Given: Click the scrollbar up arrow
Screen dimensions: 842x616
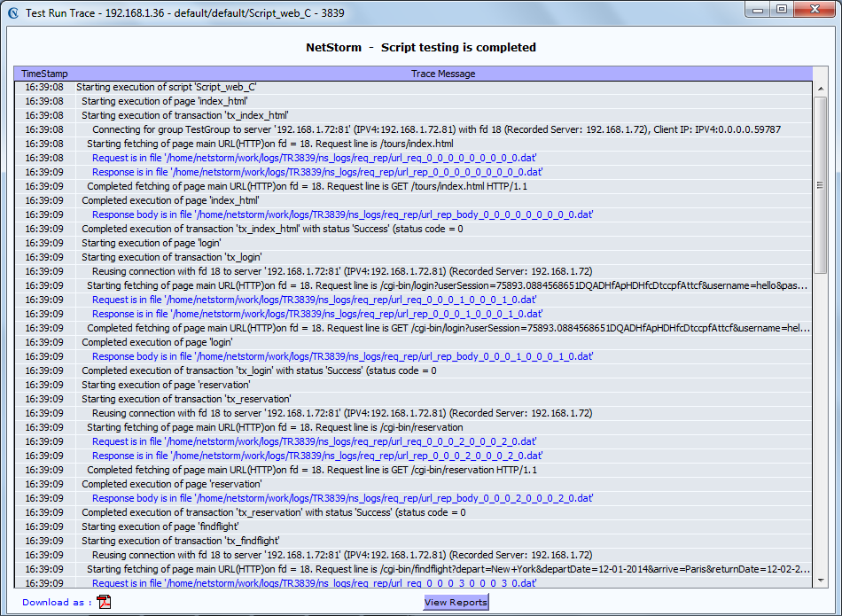Looking at the screenshot, I should tap(821, 89).
